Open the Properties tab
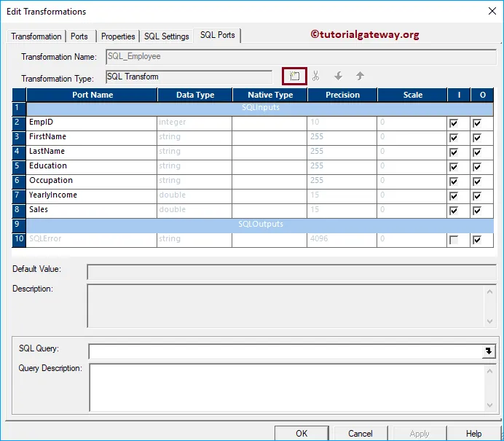504x441 pixels. (x=118, y=36)
